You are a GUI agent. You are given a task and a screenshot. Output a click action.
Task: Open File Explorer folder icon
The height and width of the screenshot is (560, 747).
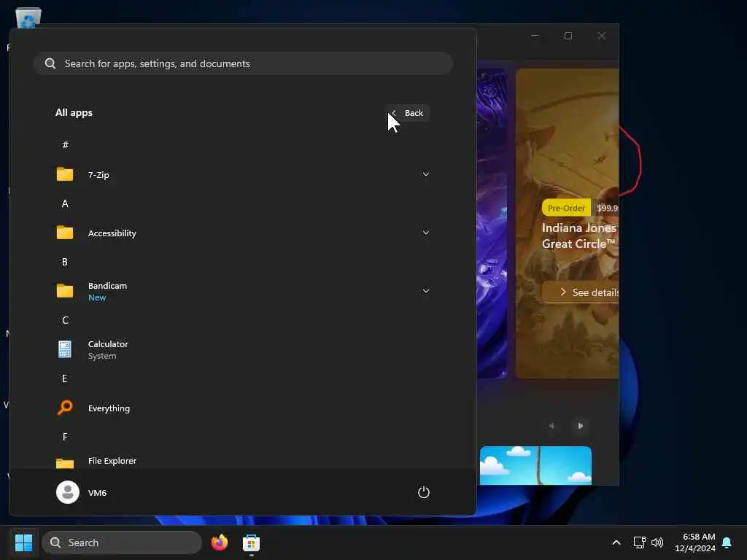pyautogui.click(x=65, y=462)
